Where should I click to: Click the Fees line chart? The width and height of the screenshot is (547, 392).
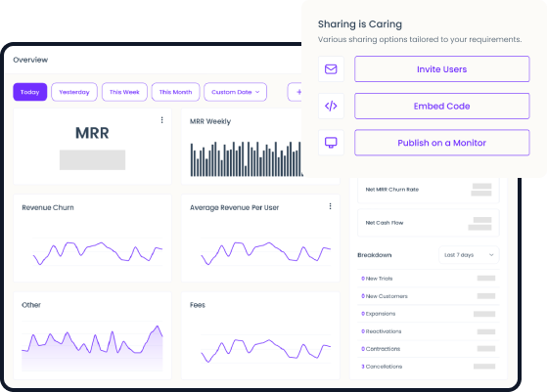pos(266,350)
